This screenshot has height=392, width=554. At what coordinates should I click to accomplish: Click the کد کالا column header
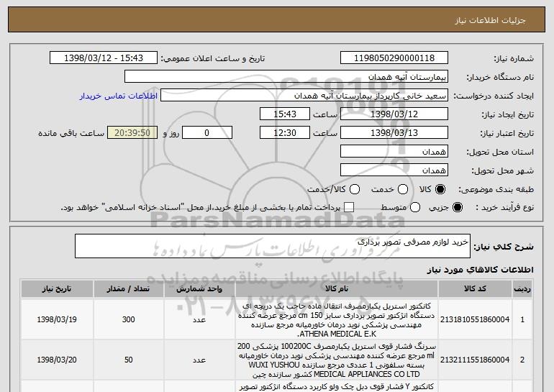(x=475, y=289)
